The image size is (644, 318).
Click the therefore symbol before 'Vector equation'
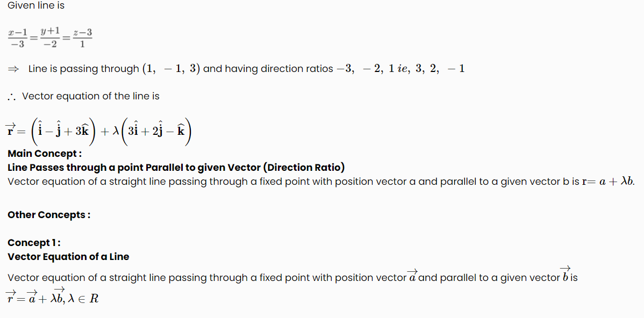tap(12, 97)
